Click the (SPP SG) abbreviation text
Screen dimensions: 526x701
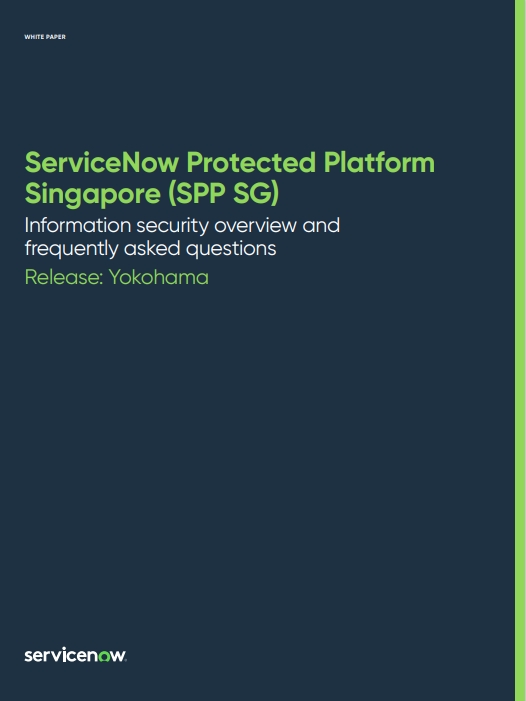(x=223, y=194)
